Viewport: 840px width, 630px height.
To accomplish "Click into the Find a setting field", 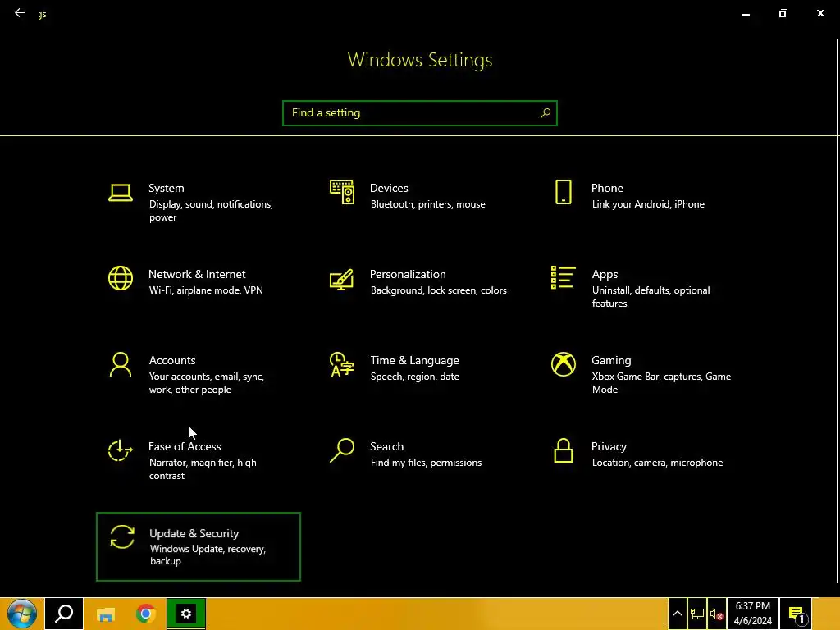I will tap(419, 113).
